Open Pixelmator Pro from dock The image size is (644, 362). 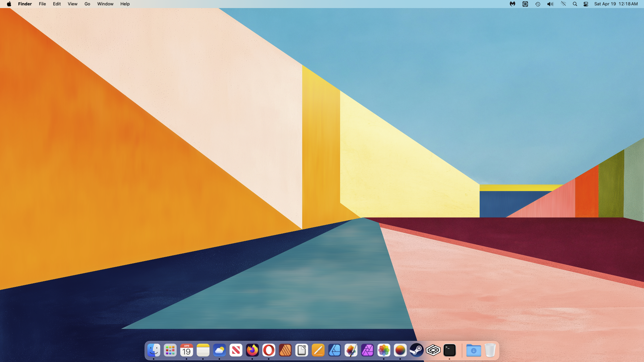tap(351, 350)
